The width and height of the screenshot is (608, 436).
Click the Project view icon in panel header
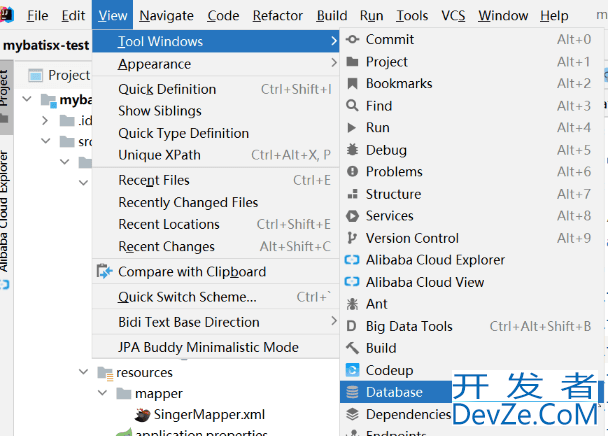(x=36, y=75)
